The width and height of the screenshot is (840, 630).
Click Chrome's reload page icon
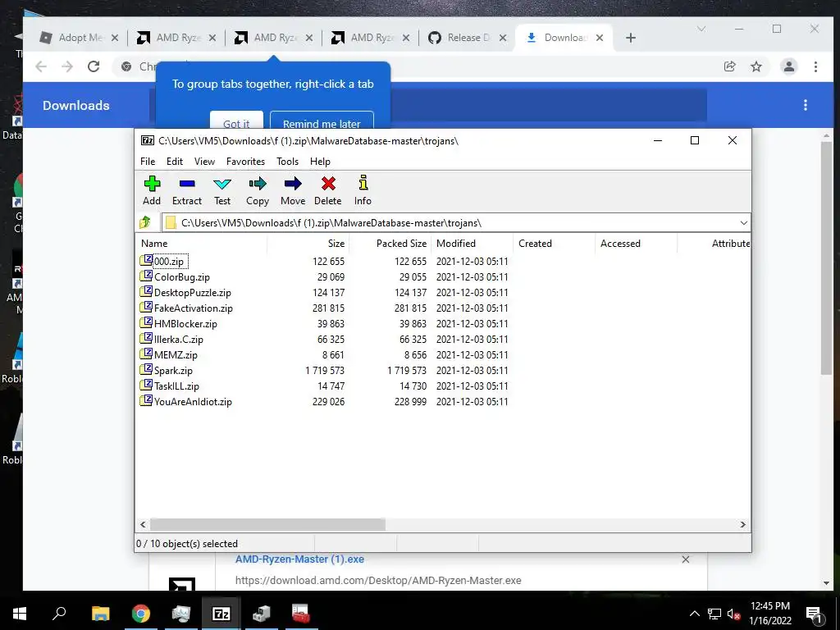[x=94, y=66]
